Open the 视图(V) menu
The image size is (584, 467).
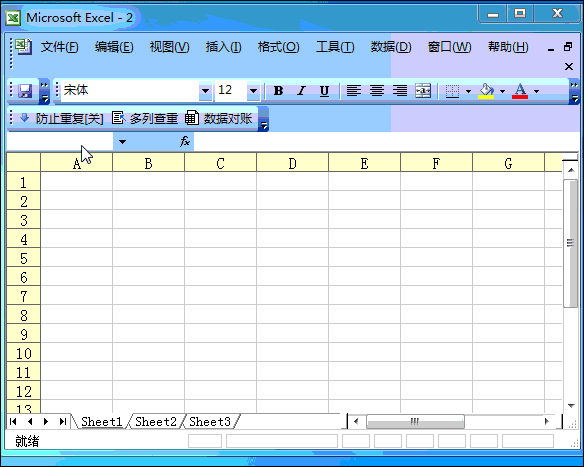click(x=169, y=47)
